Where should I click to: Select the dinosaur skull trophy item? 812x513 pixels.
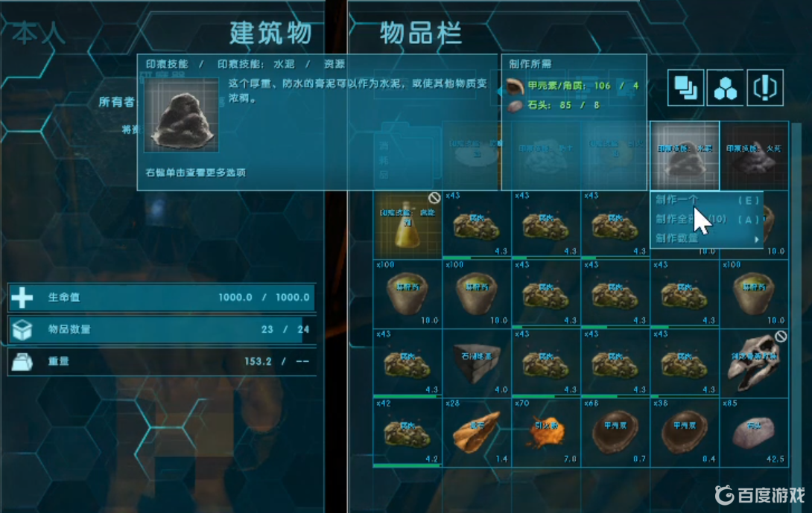(x=754, y=363)
